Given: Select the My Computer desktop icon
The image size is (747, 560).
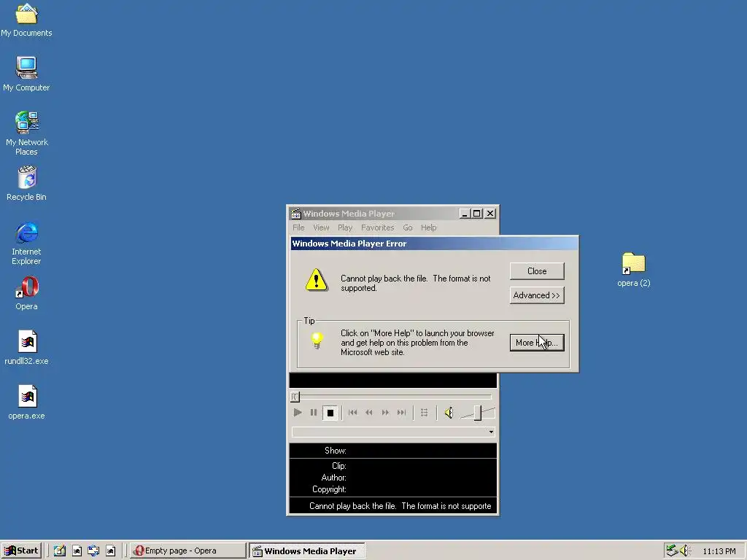Looking at the screenshot, I should pos(26,74).
